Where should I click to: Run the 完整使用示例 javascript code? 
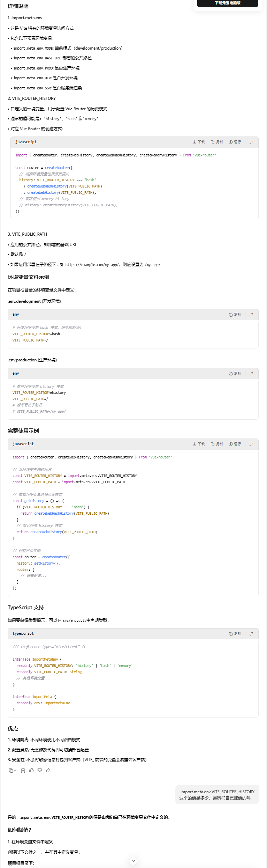pos(235,444)
